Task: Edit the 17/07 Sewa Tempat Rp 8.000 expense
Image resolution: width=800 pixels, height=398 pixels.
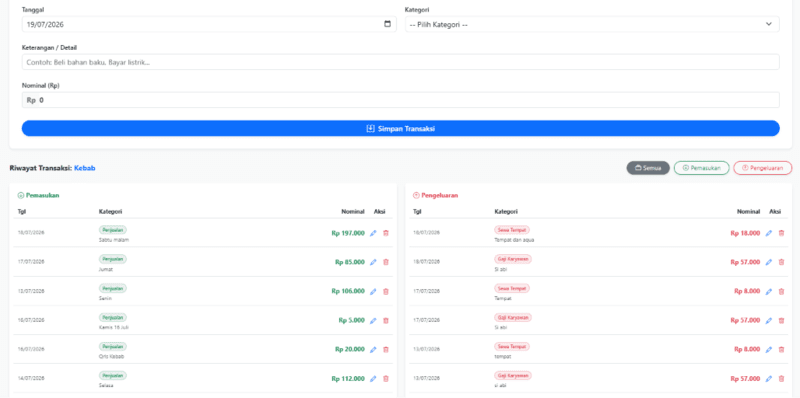Action: click(x=769, y=291)
